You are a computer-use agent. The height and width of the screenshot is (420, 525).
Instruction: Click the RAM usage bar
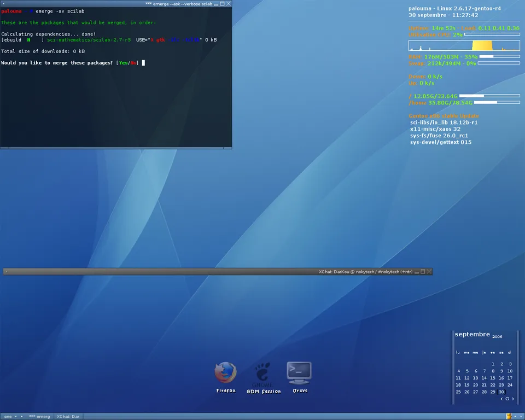[x=499, y=57]
